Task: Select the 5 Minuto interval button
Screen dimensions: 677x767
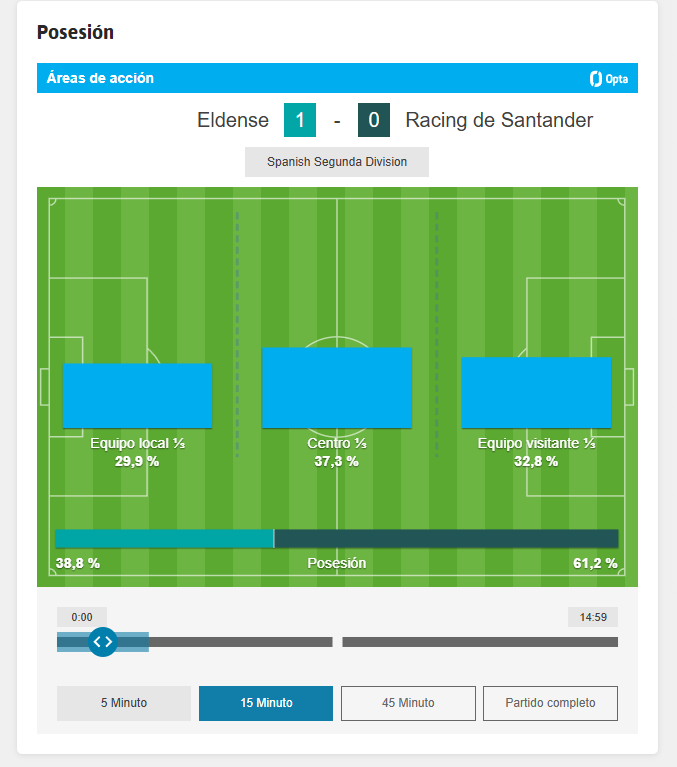Action: [x=124, y=703]
